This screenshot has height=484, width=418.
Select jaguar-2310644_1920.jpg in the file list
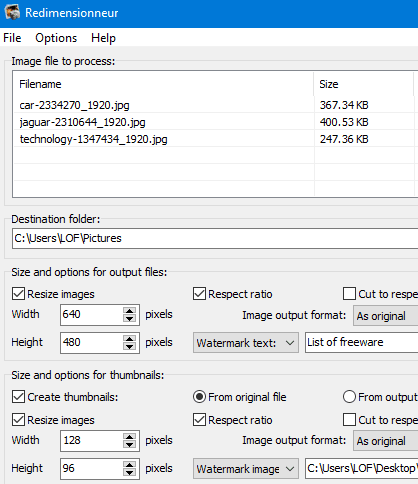(x=82, y=122)
